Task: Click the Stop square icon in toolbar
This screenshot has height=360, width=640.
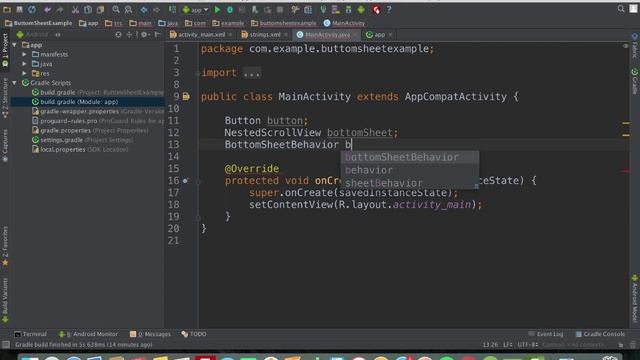Action: tap(280, 9)
